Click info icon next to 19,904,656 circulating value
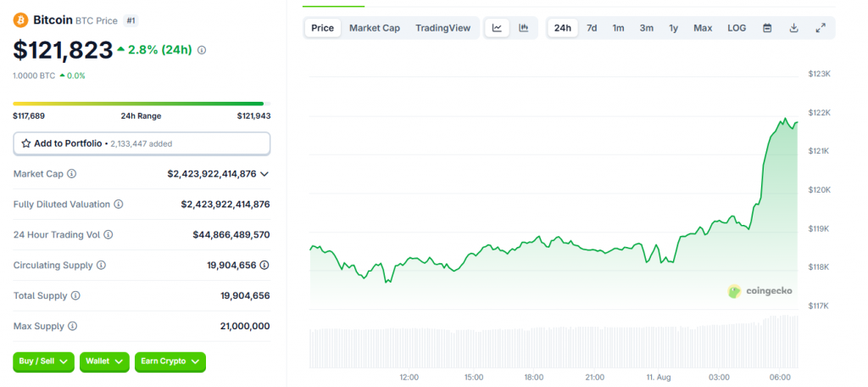The width and height of the screenshot is (868, 387). coord(264,265)
